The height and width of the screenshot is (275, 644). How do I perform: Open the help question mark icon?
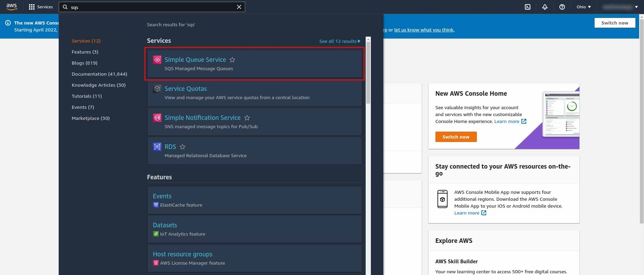562,7
